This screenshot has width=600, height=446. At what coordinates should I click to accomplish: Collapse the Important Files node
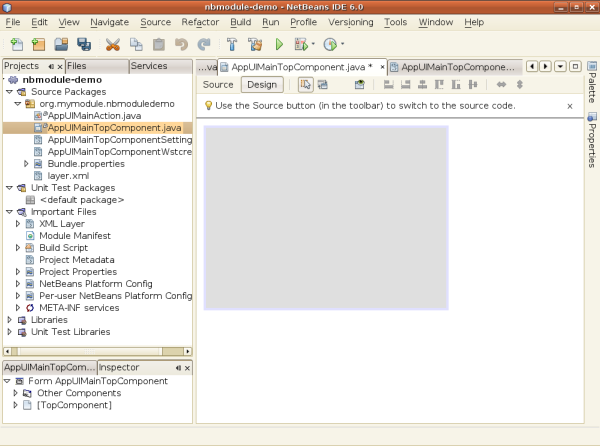(x=10, y=212)
